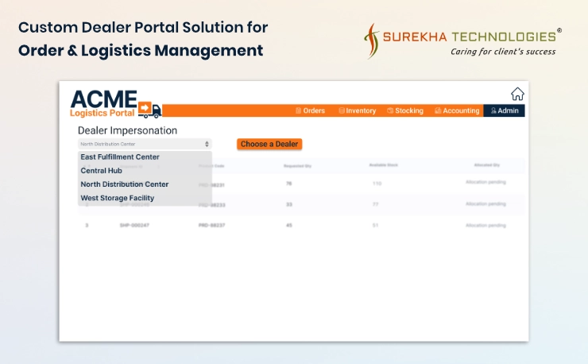Open the Accounting menu

click(457, 110)
